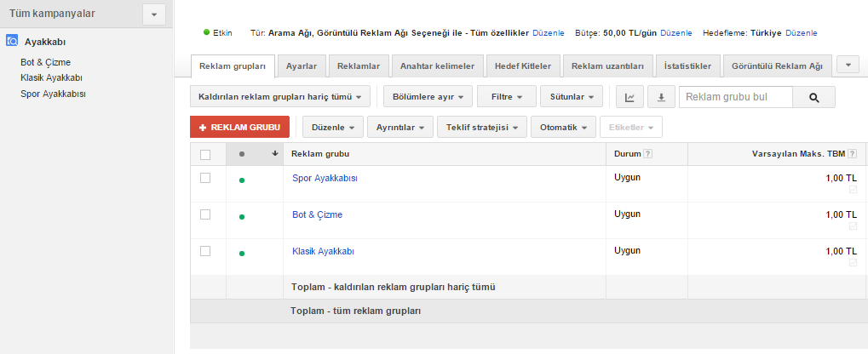Click the Reklam grubu bul search field
Screen dimensions: 868x354
pos(735,98)
